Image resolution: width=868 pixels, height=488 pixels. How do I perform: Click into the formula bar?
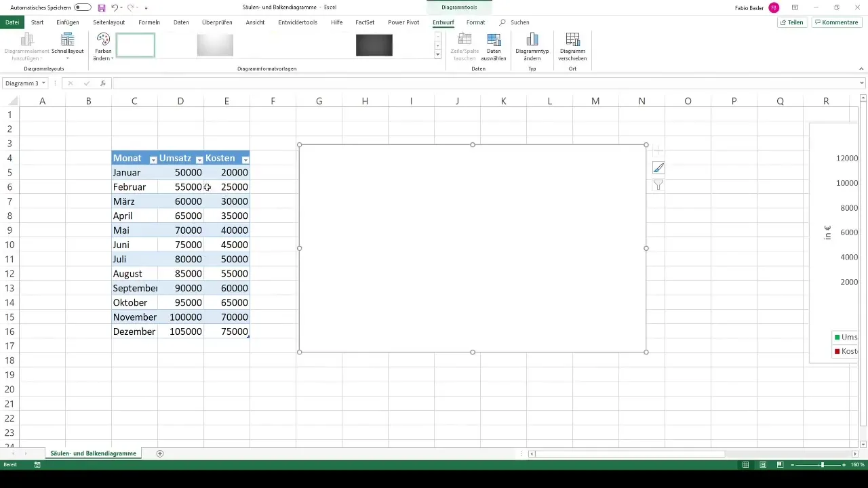coord(485,83)
